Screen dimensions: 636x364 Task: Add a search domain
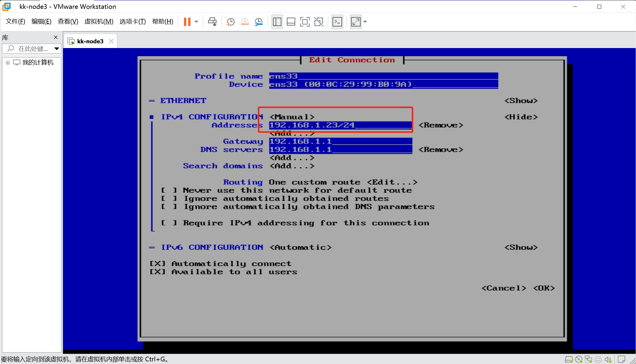[x=292, y=166]
